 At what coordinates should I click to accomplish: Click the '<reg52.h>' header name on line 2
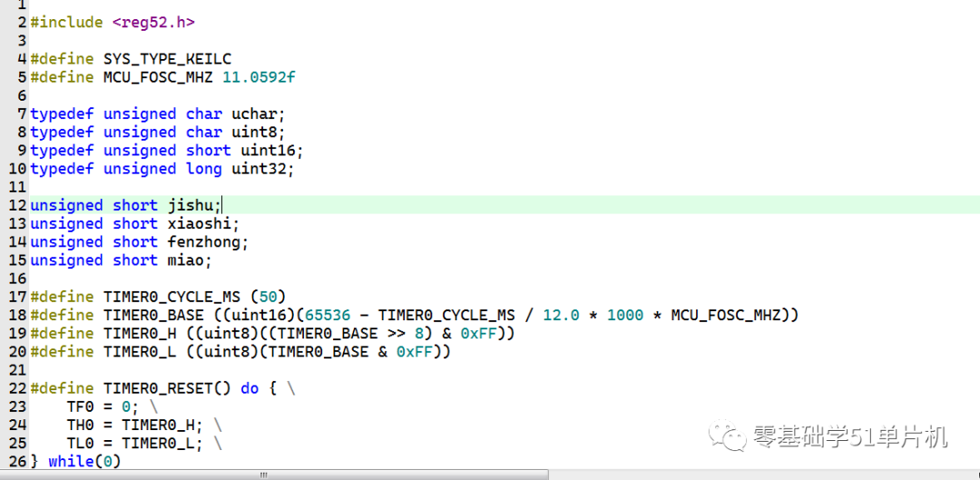153,23
